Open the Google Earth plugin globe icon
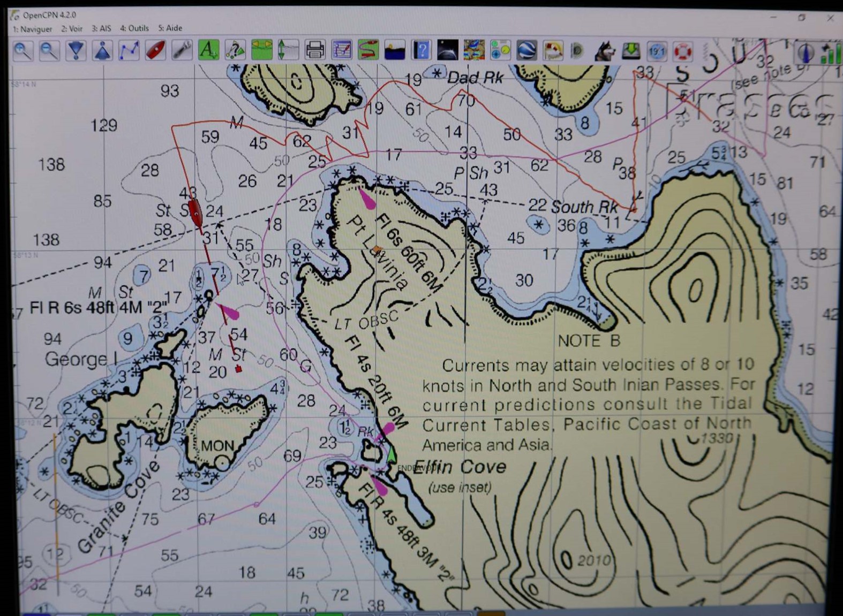The width and height of the screenshot is (843, 616). tap(526, 50)
